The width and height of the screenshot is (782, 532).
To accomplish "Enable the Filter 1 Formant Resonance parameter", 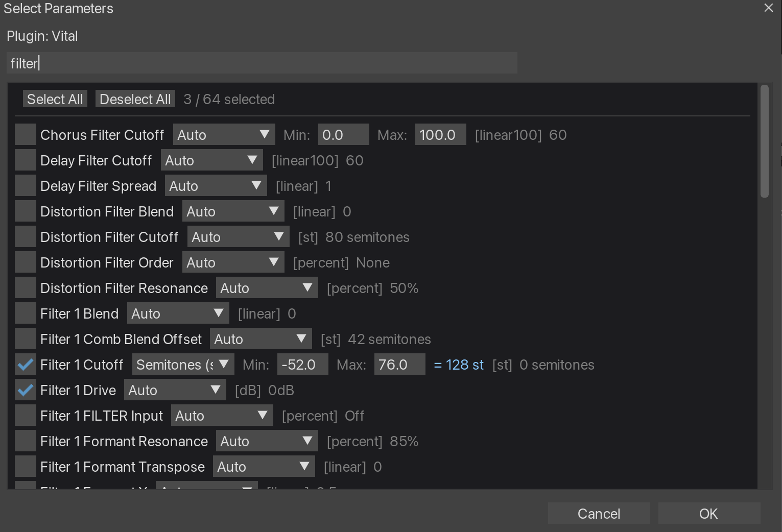I will click(26, 441).
